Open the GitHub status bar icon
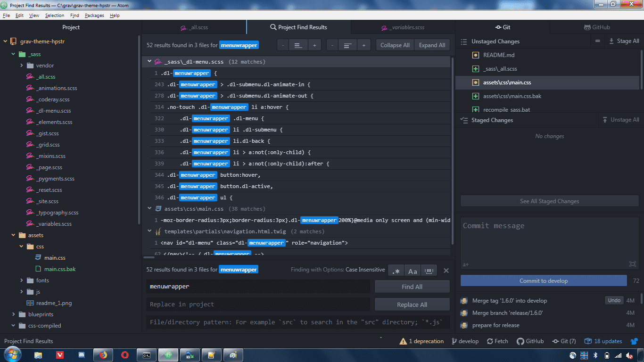644x362 pixels. pos(530,341)
